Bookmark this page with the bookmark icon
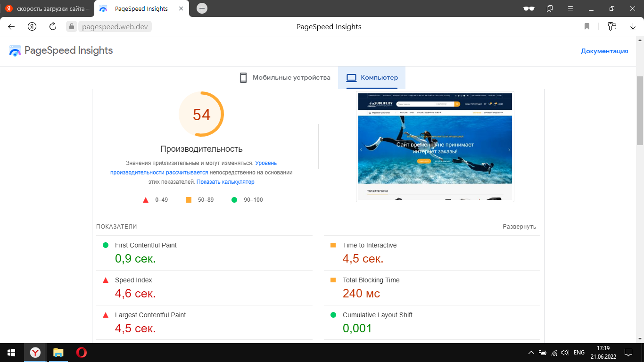The image size is (644, 362). 587,26
